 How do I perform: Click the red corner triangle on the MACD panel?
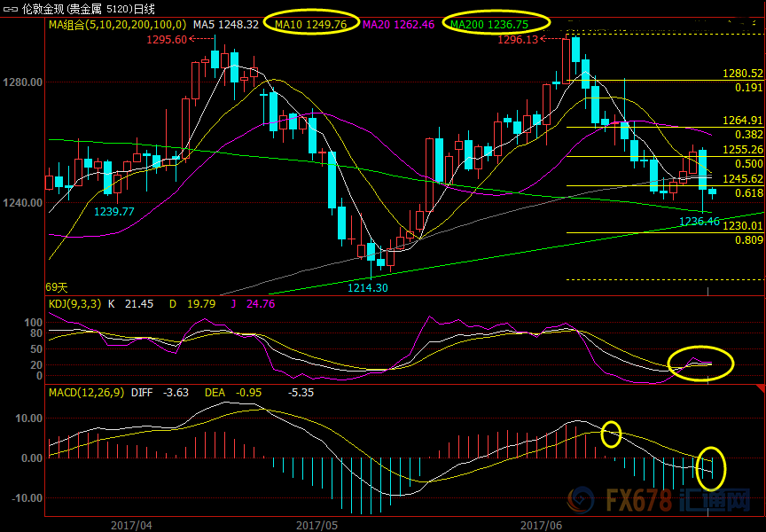[x=760, y=389]
